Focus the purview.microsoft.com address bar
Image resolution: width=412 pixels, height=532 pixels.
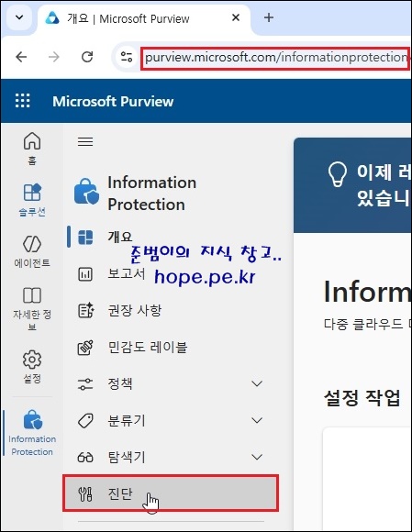275,58
